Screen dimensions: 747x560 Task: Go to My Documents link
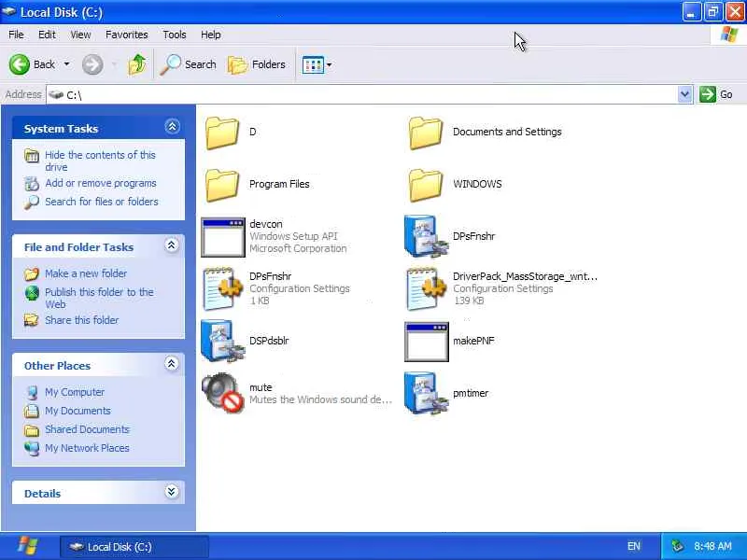[78, 411]
